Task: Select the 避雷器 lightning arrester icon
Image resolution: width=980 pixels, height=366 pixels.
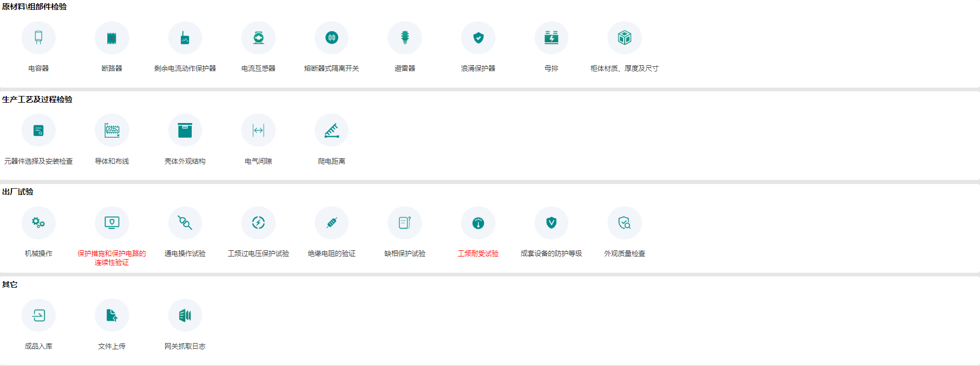Action: pyautogui.click(x=405, y=38)
